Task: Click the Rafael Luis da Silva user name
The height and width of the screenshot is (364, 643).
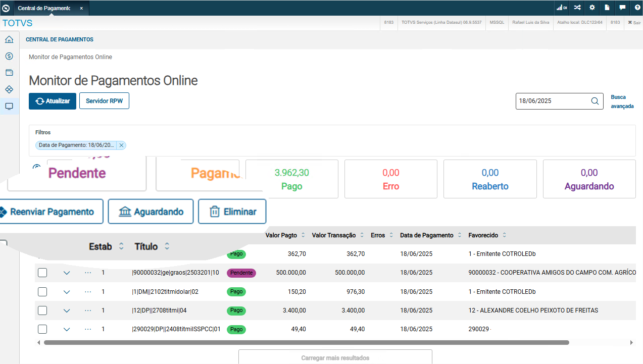Action: point(530,23)
